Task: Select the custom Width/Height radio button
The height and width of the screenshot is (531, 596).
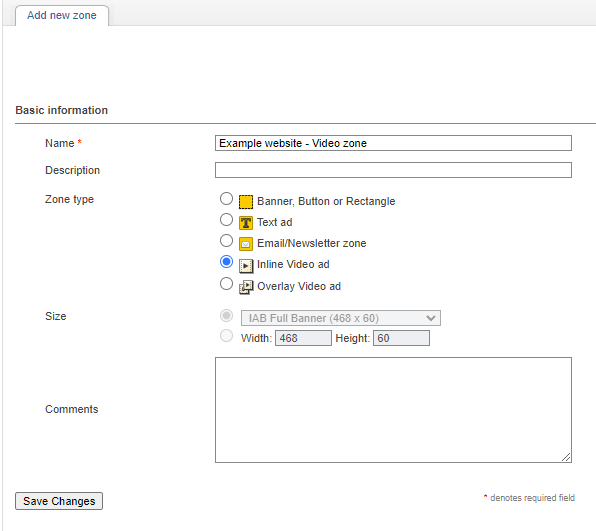Action: coord(226,336)
